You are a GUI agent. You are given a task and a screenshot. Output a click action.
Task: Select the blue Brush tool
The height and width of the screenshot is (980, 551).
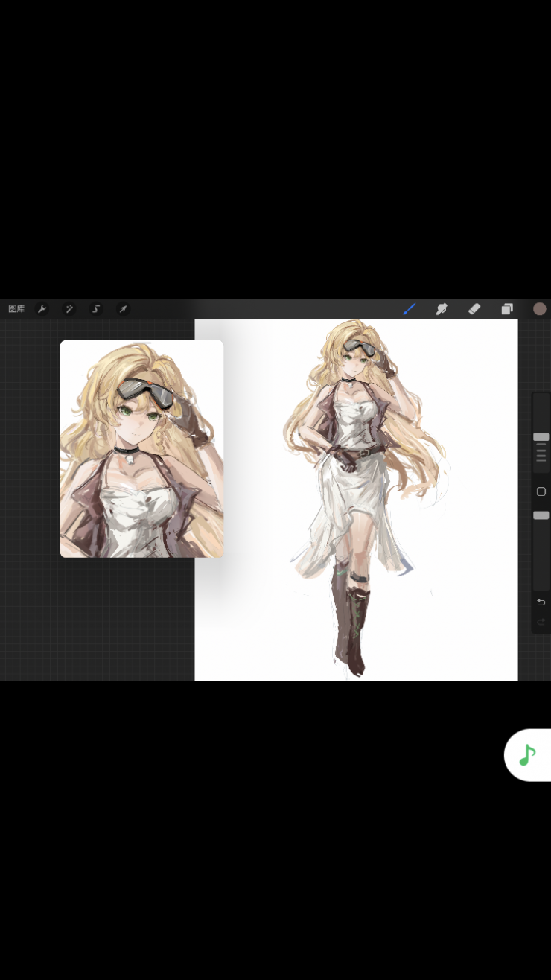(409, 309)
